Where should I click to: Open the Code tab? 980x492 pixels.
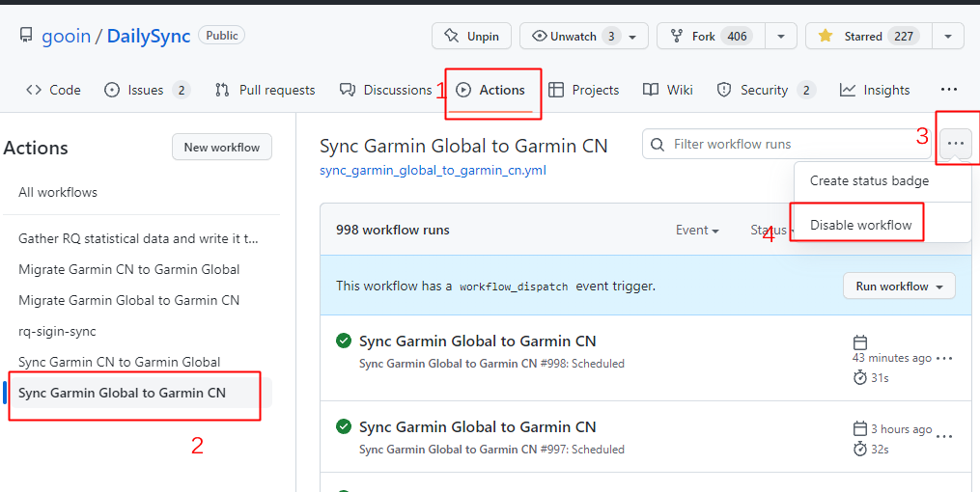click(53, 90)
